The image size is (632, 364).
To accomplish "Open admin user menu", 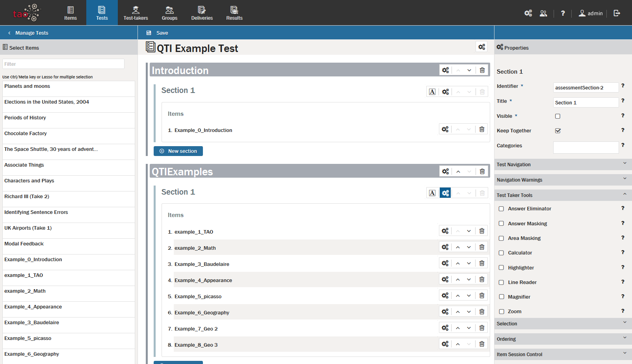I will pos(591,13).
